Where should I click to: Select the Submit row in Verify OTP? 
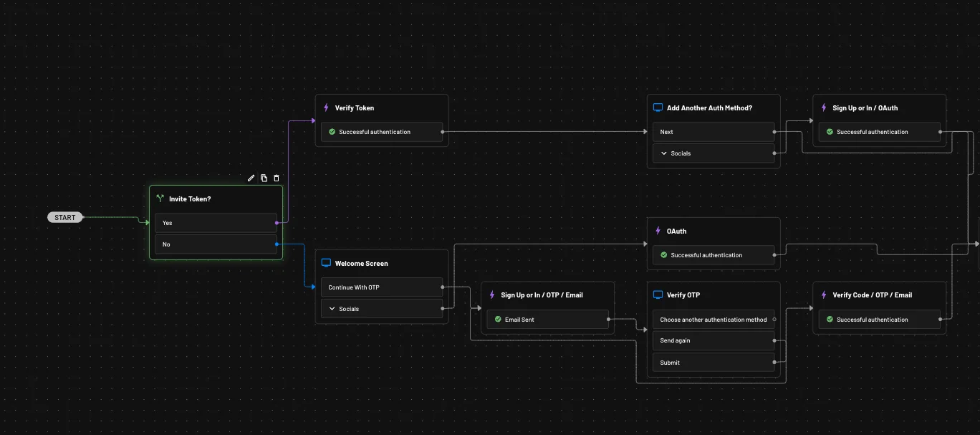coord(714,363)
